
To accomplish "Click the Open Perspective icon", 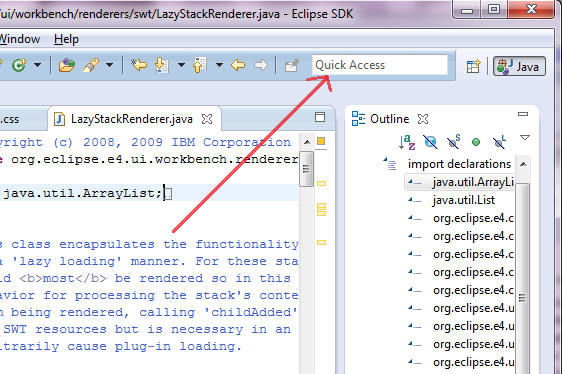I will point(473,66).
